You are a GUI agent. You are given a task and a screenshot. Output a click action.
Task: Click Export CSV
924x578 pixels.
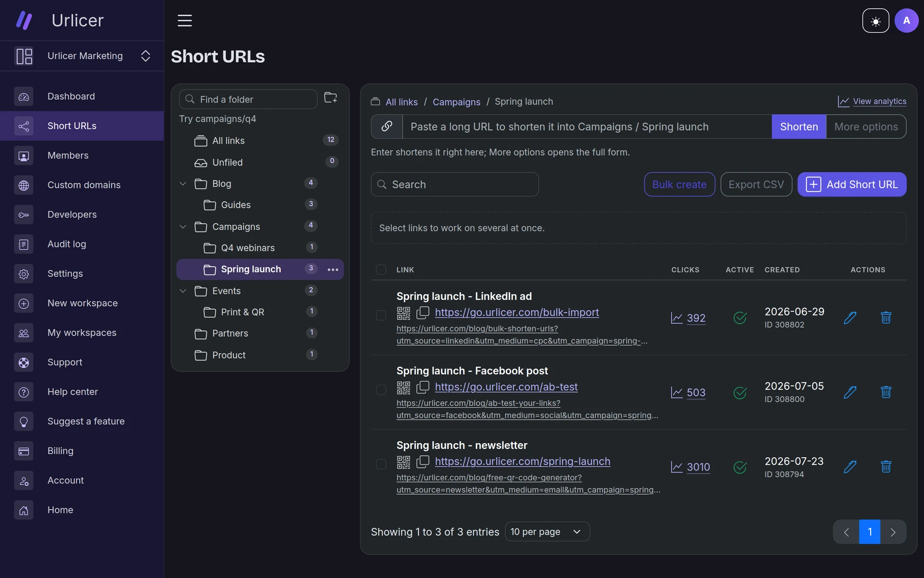(756, 184)
